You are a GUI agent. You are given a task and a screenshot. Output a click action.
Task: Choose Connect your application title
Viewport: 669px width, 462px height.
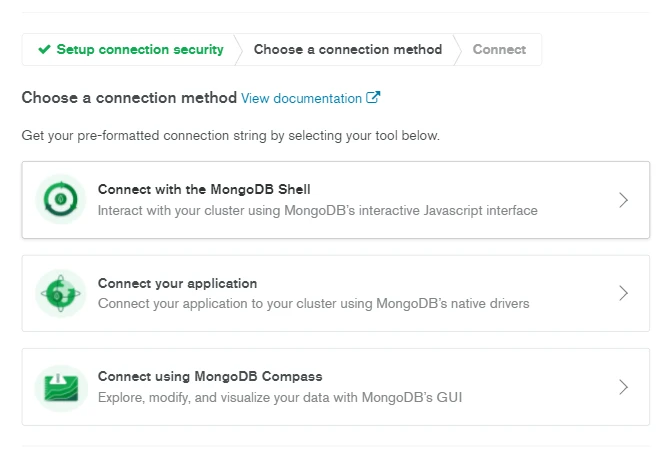click(177, 283)
